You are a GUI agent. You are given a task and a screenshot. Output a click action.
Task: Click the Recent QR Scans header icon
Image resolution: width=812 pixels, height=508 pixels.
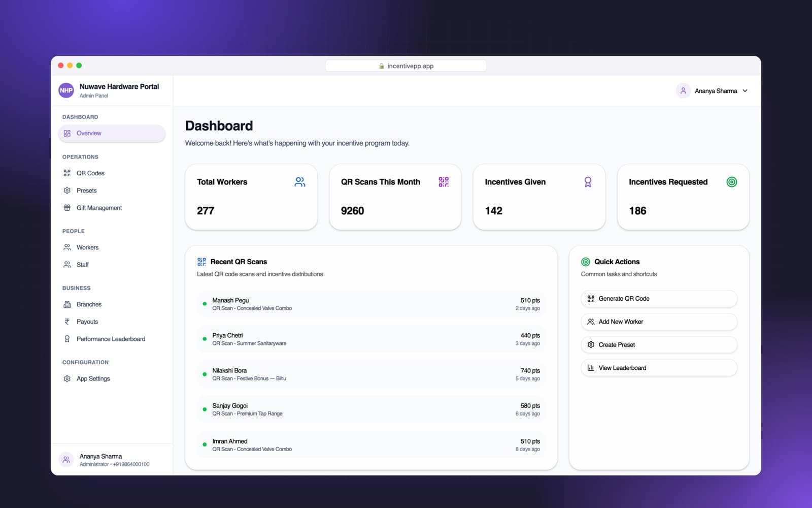pos(201,262)
